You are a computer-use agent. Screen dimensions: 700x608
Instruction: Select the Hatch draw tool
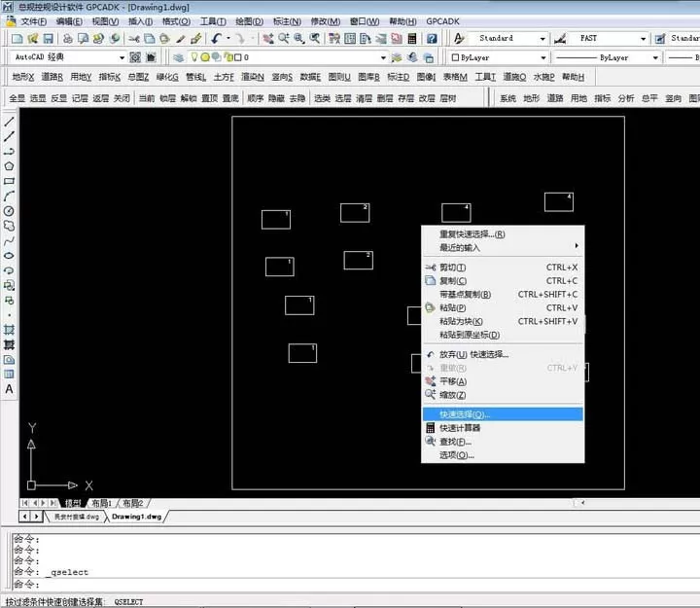click(x=9, y=330)
